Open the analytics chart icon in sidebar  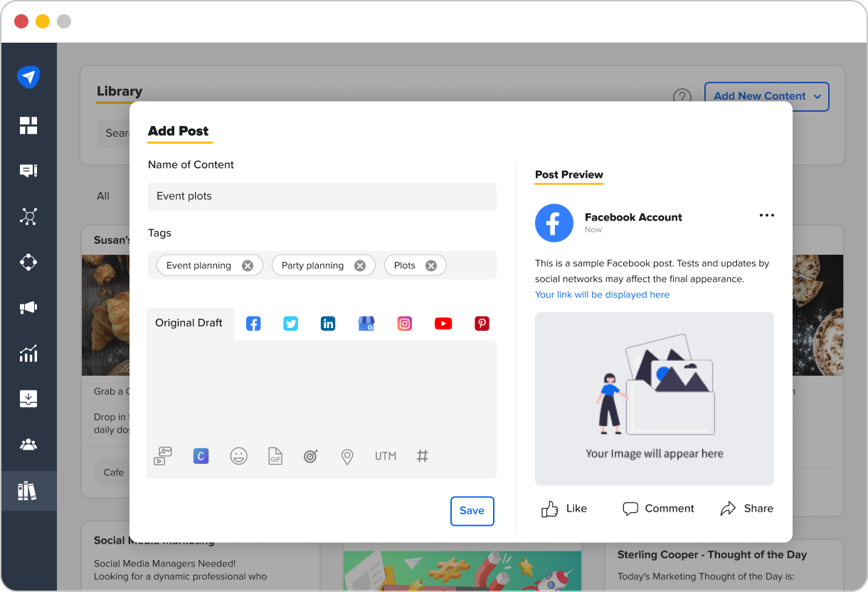tap(28, 353)
